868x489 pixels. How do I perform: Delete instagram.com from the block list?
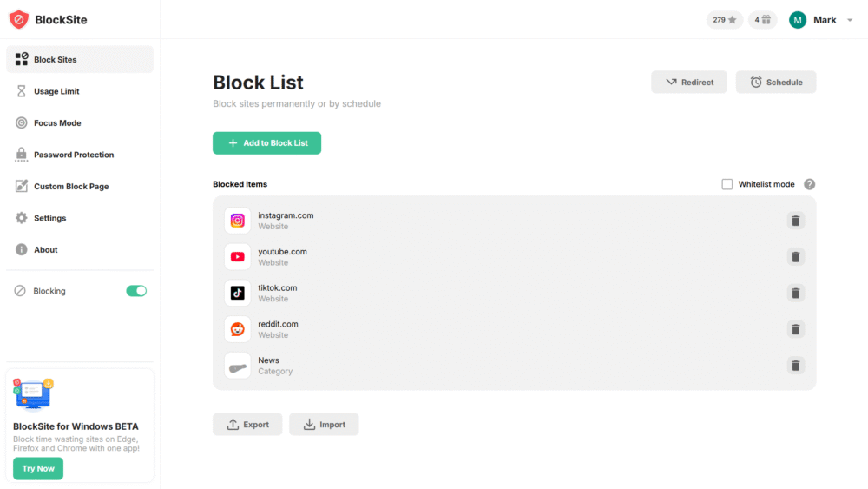(795, 221)
